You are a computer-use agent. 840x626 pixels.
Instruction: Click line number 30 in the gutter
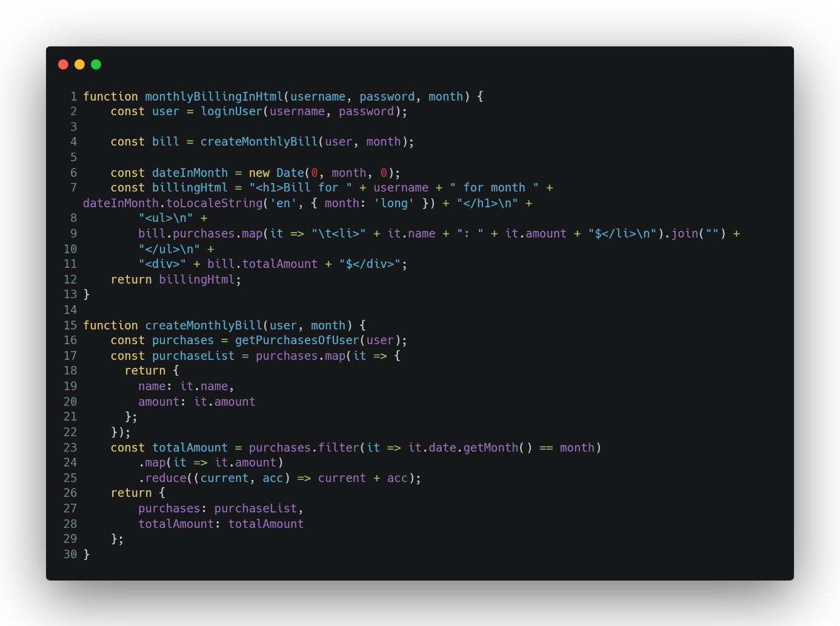[70, 554]
